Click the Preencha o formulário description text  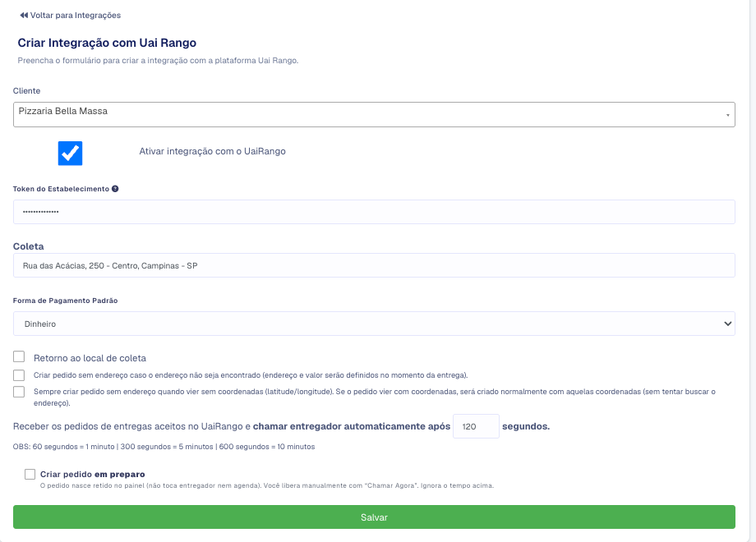[x=158, y=61]
